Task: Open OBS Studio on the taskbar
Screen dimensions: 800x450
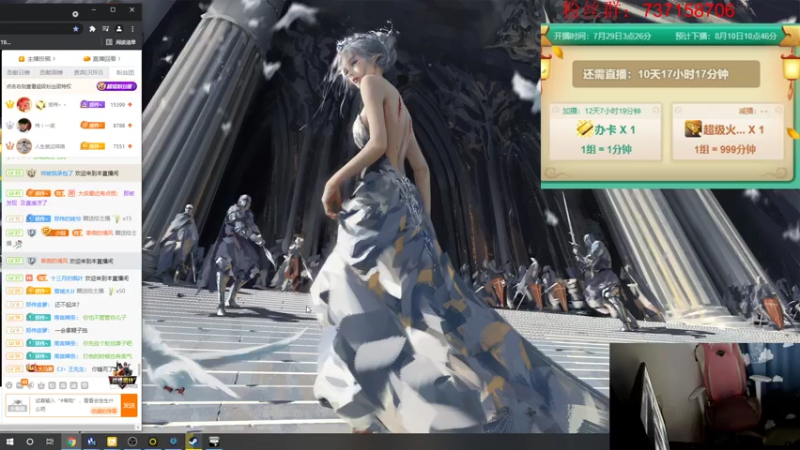Action: pyautogui.click(x=132, y=441)
